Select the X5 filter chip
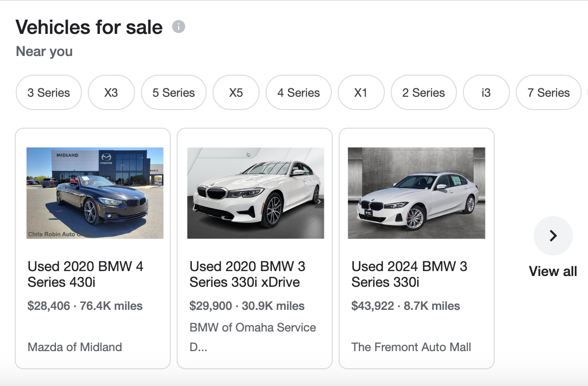This screenshot has width=588, height=386. (236, 93)
